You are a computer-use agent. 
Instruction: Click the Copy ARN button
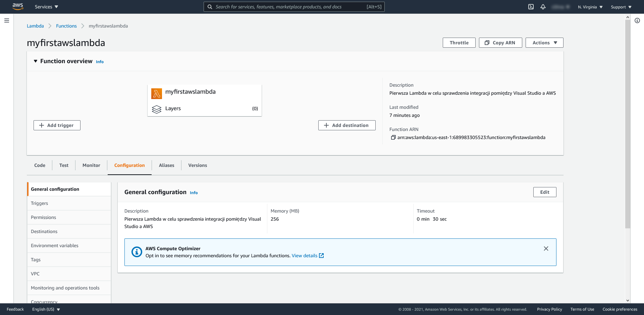tap(500, 43)
